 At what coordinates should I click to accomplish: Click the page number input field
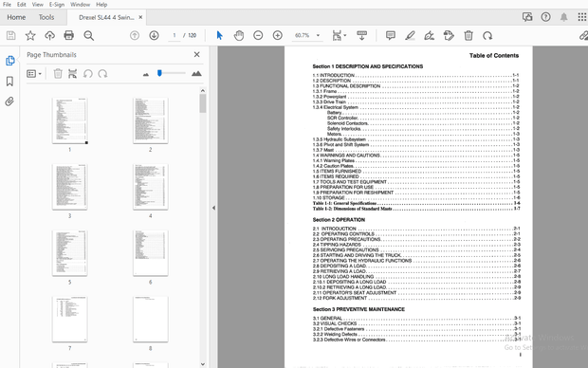[174, 36]
